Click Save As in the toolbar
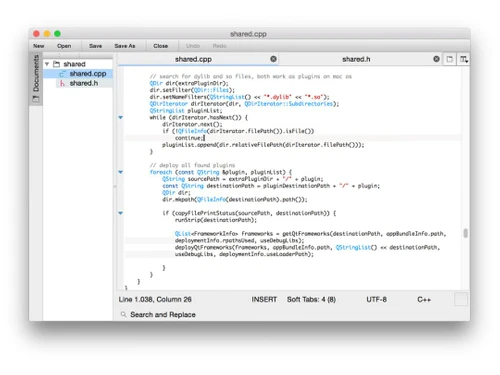 click(125, 46)
